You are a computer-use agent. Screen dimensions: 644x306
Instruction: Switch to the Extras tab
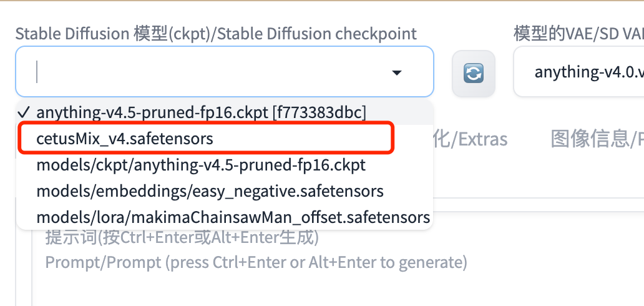point(471,139)
